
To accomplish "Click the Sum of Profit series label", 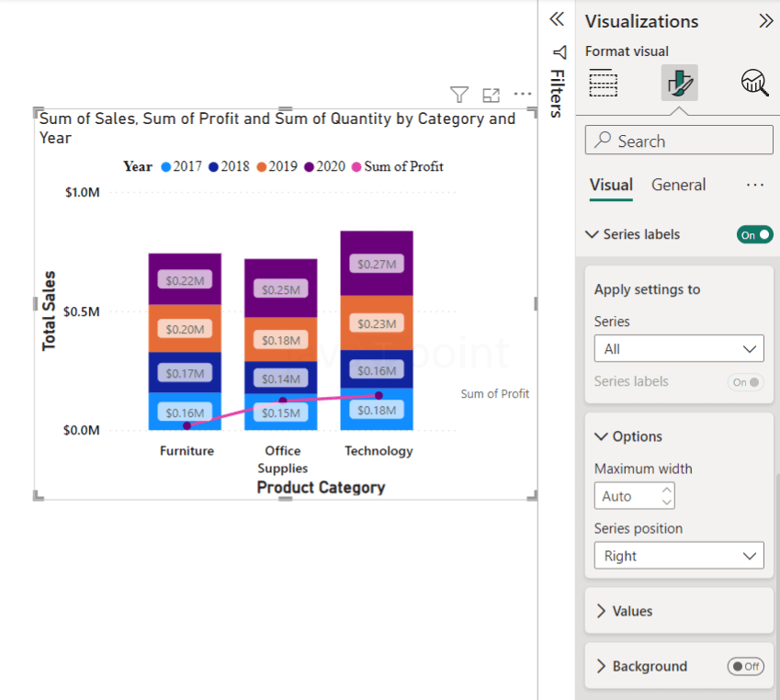I will 494,393.
